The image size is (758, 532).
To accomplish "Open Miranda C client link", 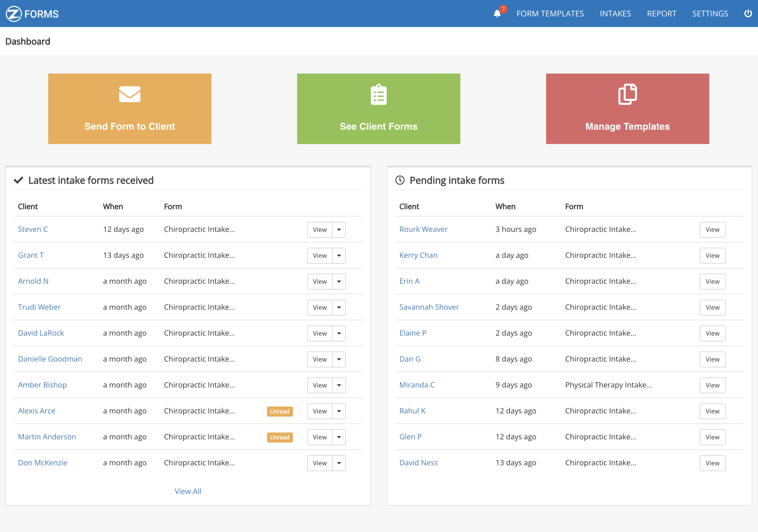I will [x=417, y=385].
